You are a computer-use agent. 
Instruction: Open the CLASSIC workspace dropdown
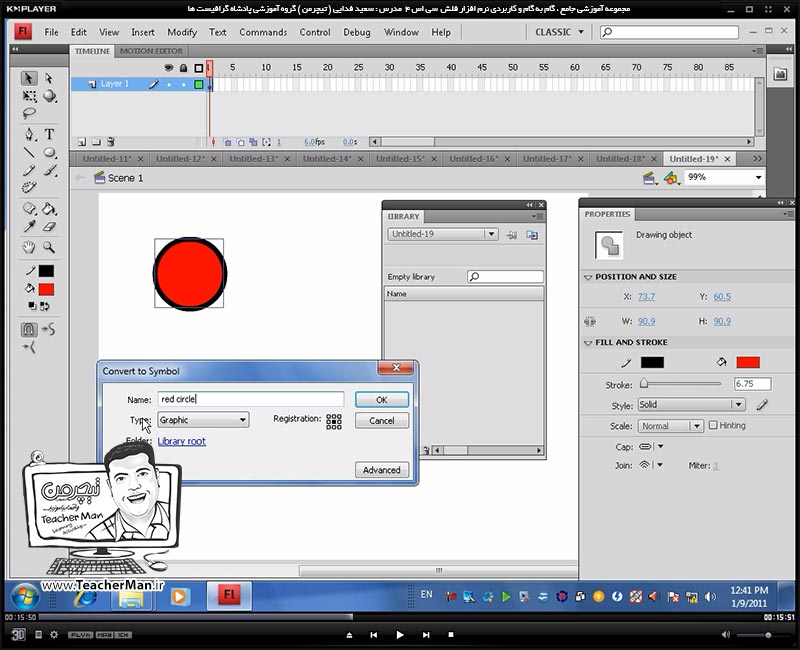click(559, 32)
